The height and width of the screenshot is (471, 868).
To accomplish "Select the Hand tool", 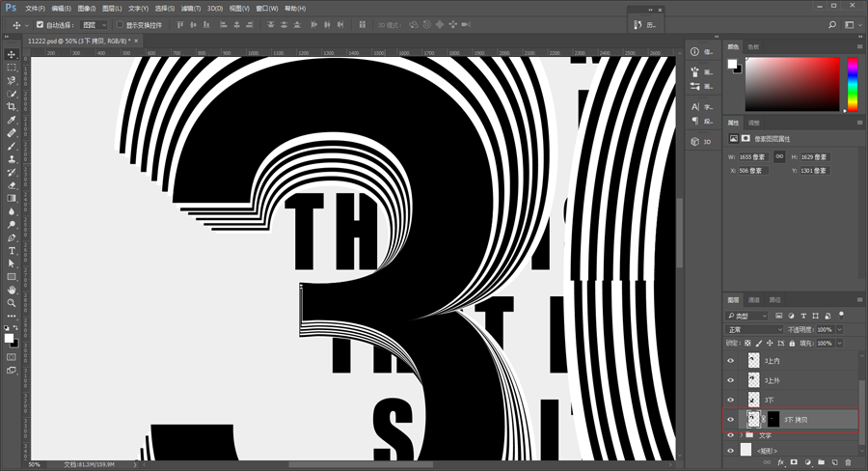I will (11, 290).
